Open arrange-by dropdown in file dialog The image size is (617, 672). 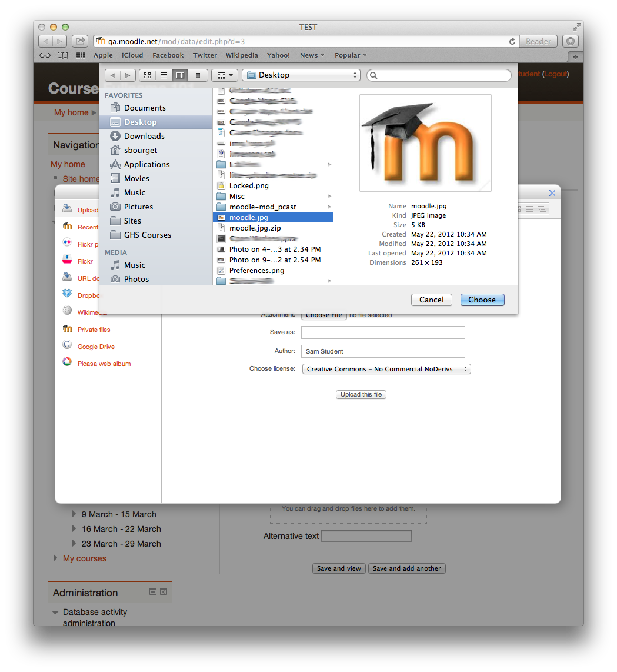(225, 75)
